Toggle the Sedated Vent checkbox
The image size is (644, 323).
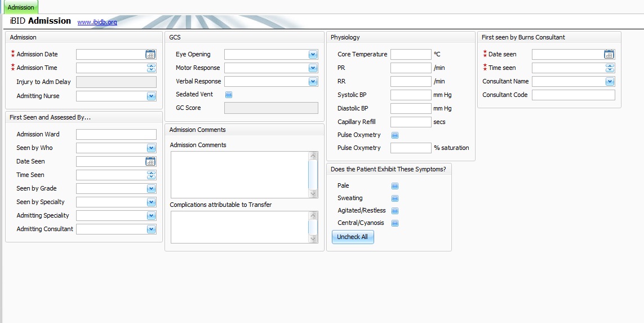229,95
